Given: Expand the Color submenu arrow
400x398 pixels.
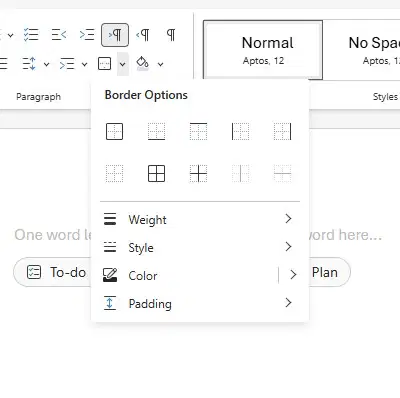Looking at the screenshot, I should click(x=292, y=275).
